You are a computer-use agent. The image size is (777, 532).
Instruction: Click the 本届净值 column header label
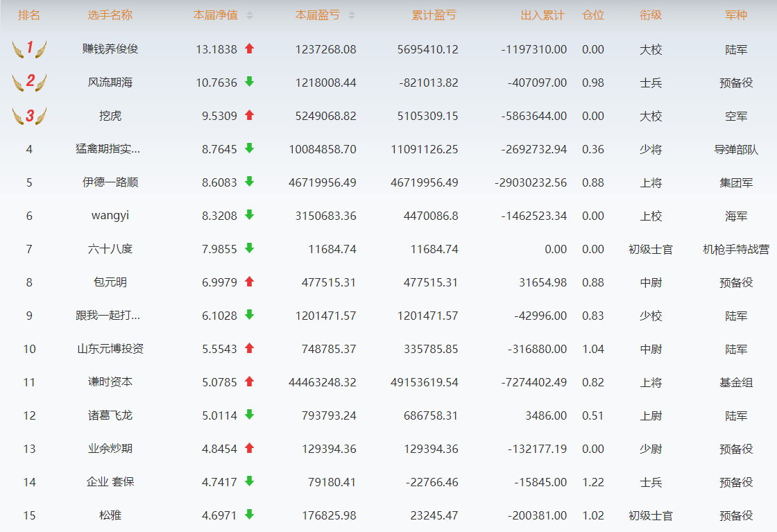pyautogui.click(x=216, y=15)
